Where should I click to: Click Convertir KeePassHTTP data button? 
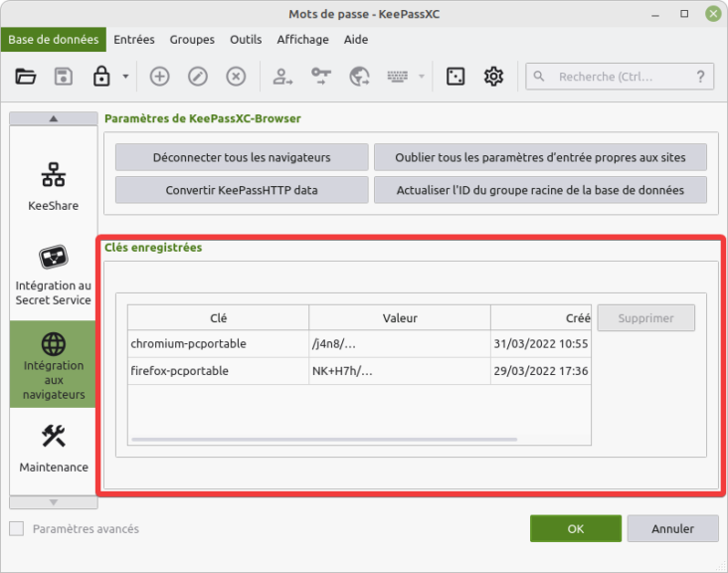[242, 190]
